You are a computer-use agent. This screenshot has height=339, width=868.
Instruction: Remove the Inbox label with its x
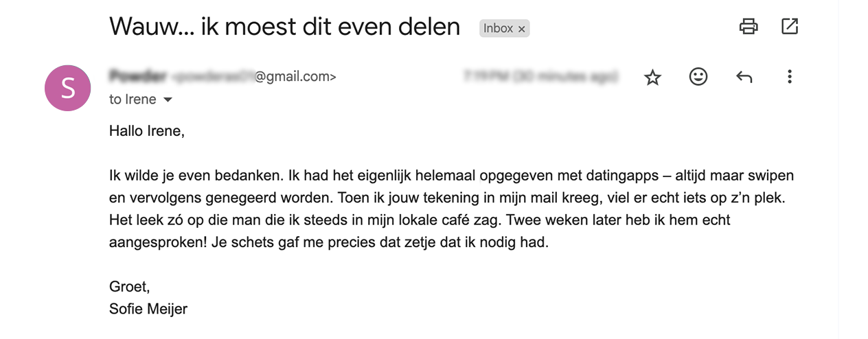click(522, 29)
